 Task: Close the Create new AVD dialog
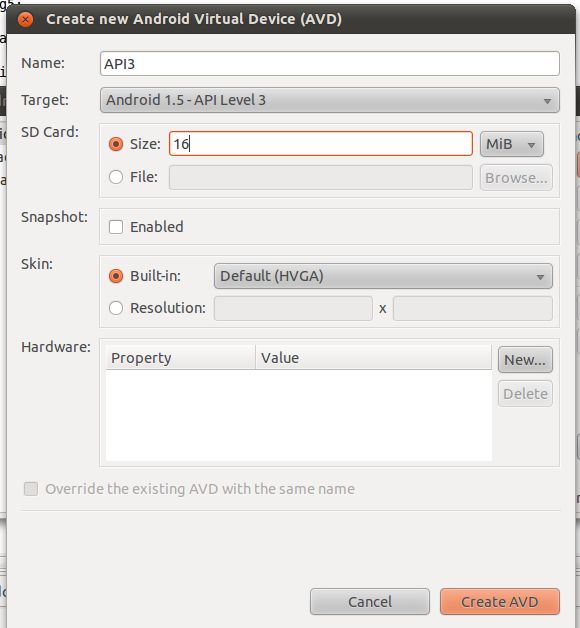click(25, 19)
